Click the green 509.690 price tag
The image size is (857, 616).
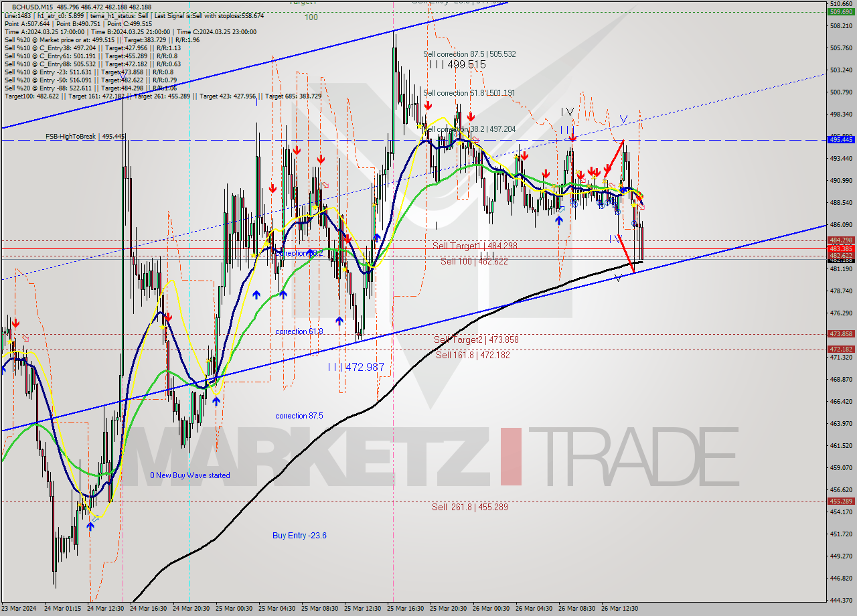pyautogui.click(x=841, y=12)
